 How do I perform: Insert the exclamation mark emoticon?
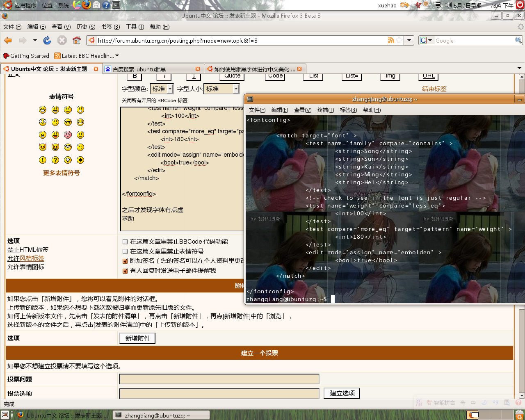43,160
